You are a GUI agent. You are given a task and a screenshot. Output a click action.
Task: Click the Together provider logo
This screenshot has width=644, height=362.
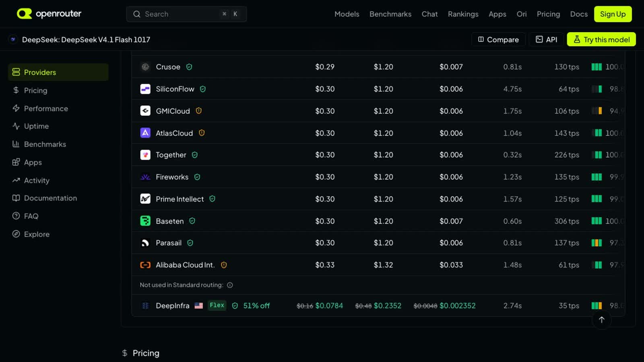click(x=145, y=155)
